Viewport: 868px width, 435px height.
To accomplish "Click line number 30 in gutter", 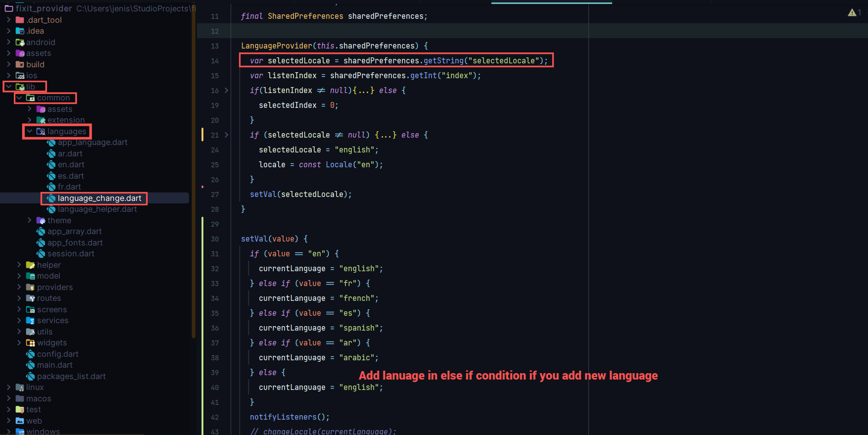I will (x=215, y=239).
